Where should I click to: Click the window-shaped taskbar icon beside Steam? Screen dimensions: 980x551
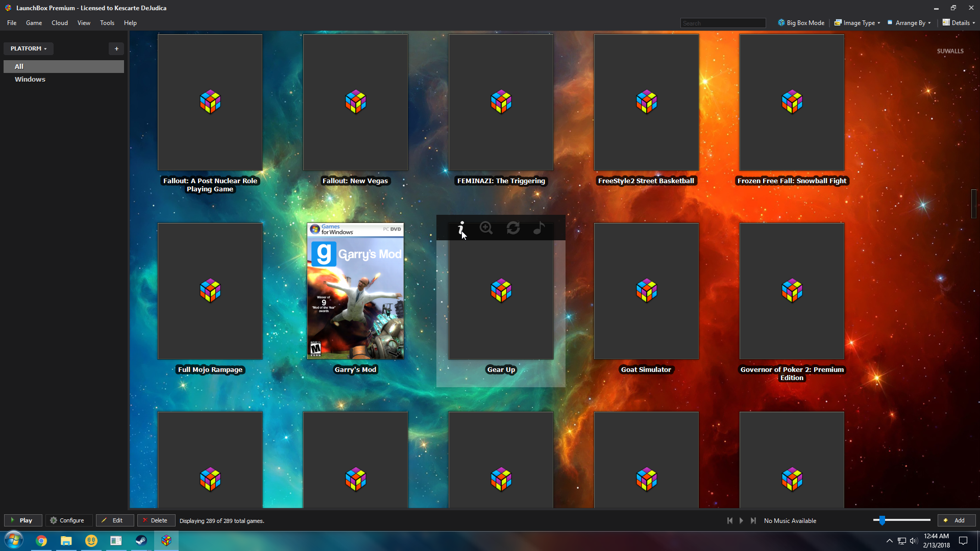click(116, 540)
